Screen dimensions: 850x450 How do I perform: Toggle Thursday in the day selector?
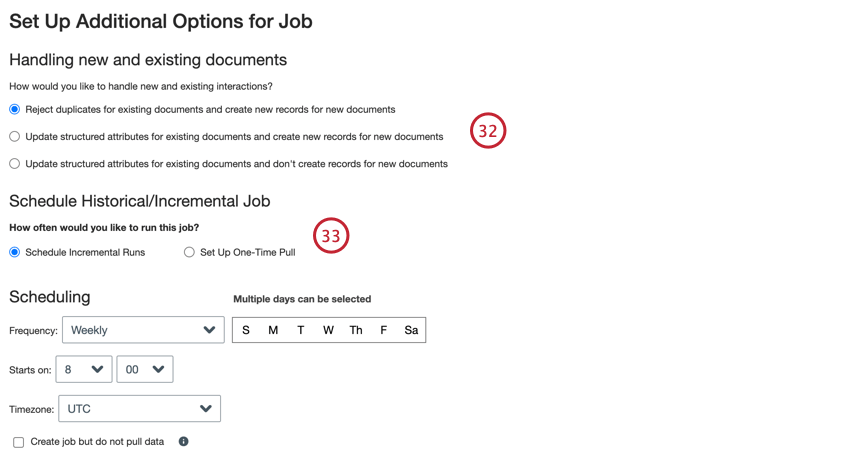point(356,330)
